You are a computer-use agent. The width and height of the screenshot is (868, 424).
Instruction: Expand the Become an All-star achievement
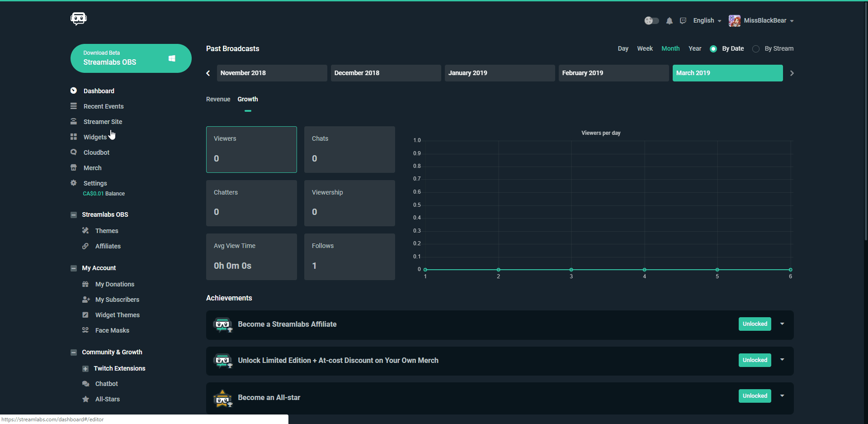click(x=783, y=395)
